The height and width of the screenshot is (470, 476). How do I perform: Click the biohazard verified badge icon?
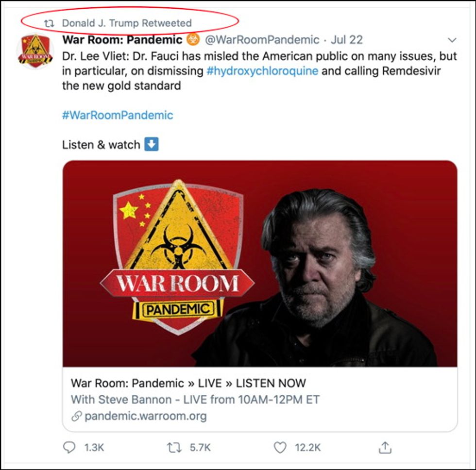tap(193, 40)
